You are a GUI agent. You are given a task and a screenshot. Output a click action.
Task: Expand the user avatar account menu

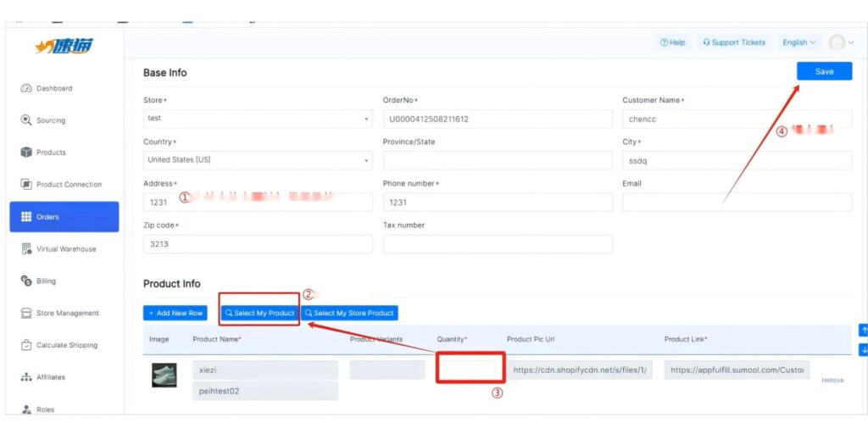point(841,42)
